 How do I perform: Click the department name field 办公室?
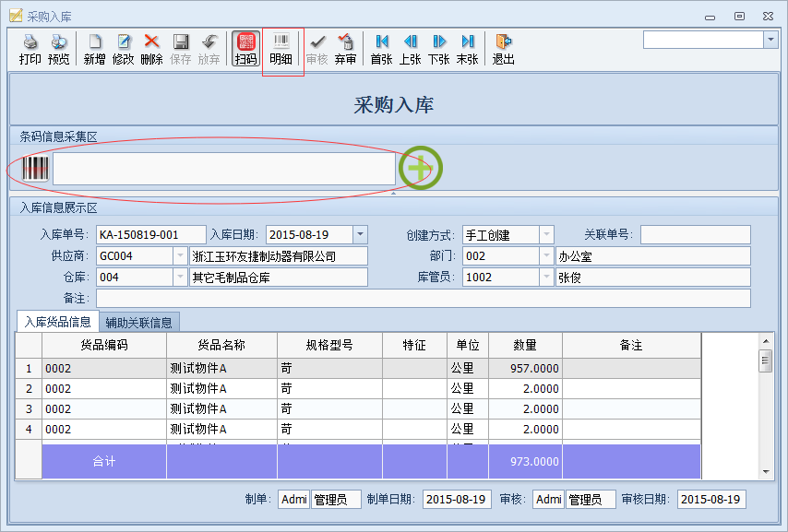coord(652,255)
